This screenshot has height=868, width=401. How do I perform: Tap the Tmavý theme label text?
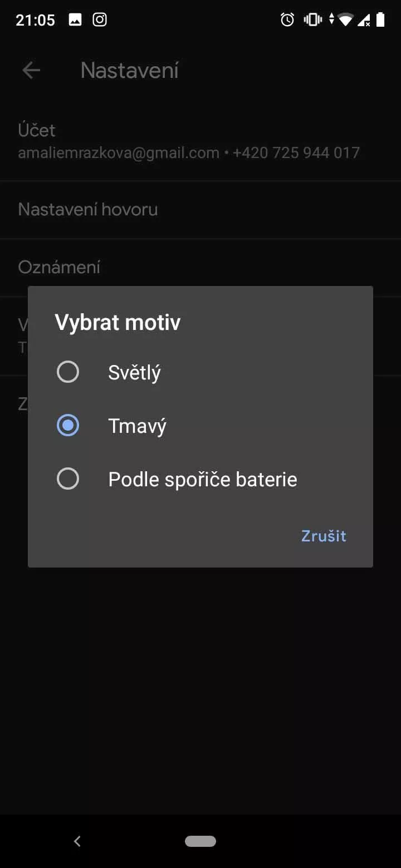click(137, 426)
